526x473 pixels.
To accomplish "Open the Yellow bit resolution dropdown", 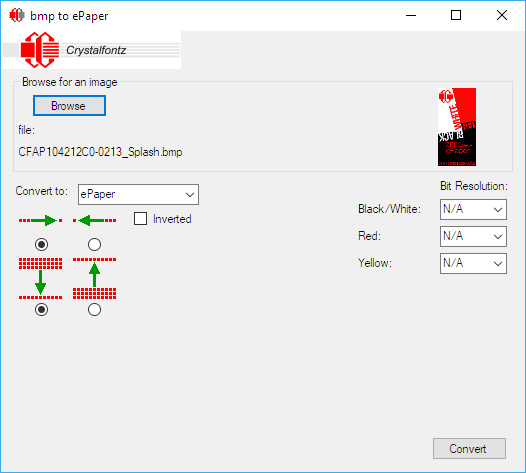I will [x=473, y=263].
